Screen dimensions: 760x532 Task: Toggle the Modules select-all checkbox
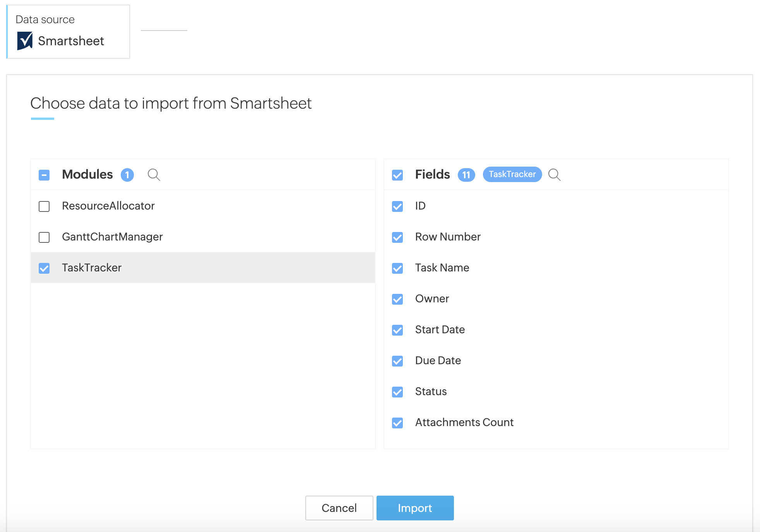[x=44, y=175]
